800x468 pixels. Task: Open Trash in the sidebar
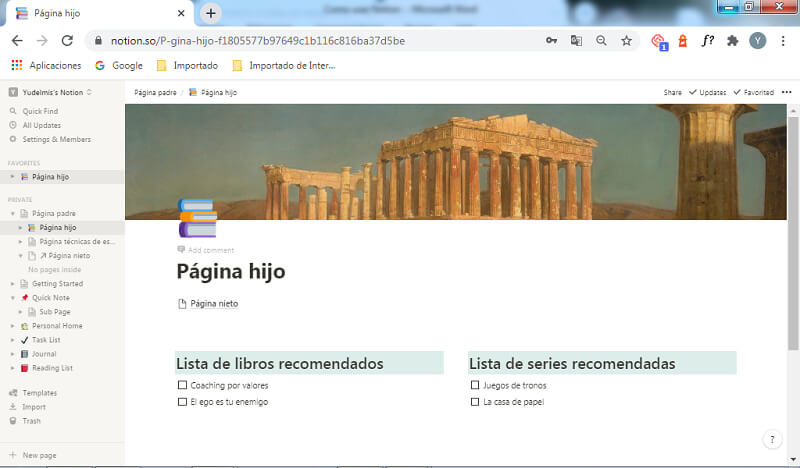tap(31, 421)
